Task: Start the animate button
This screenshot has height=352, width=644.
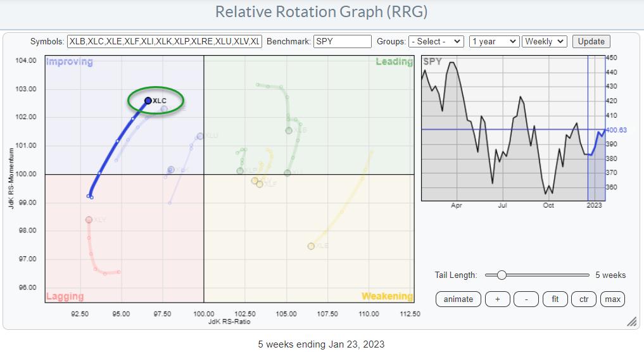Action: [x=458, y=299]
